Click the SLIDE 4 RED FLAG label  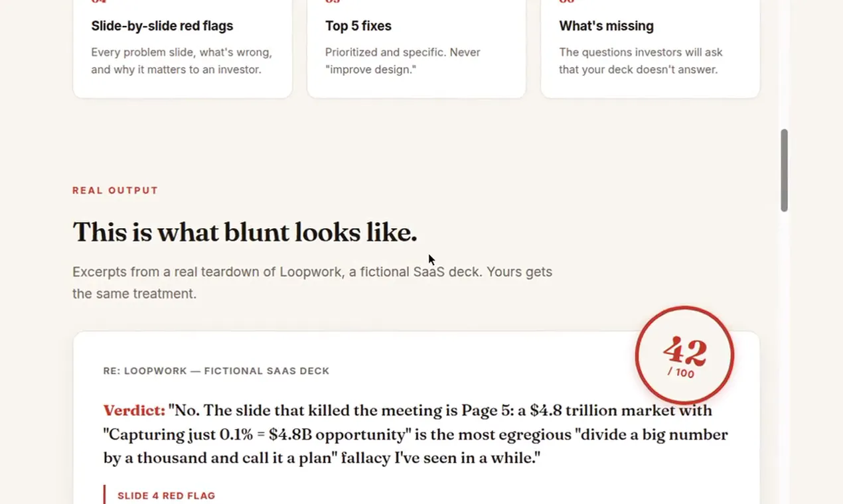(x=166, y=495)
